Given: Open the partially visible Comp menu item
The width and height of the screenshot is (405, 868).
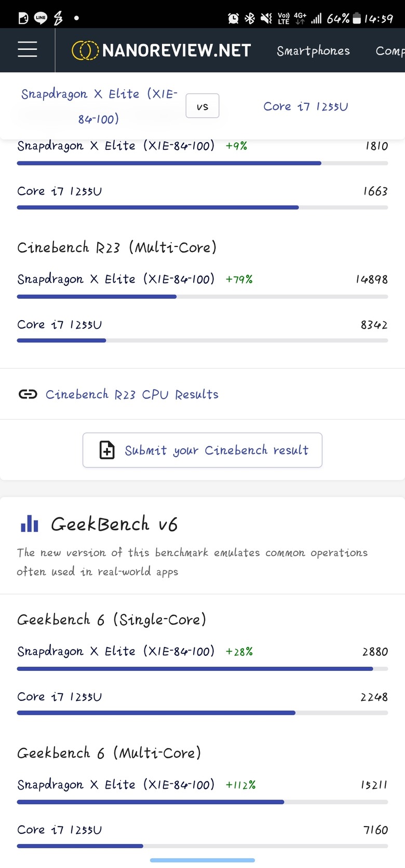Looking at the screenshot, I should tap(390, 51).
